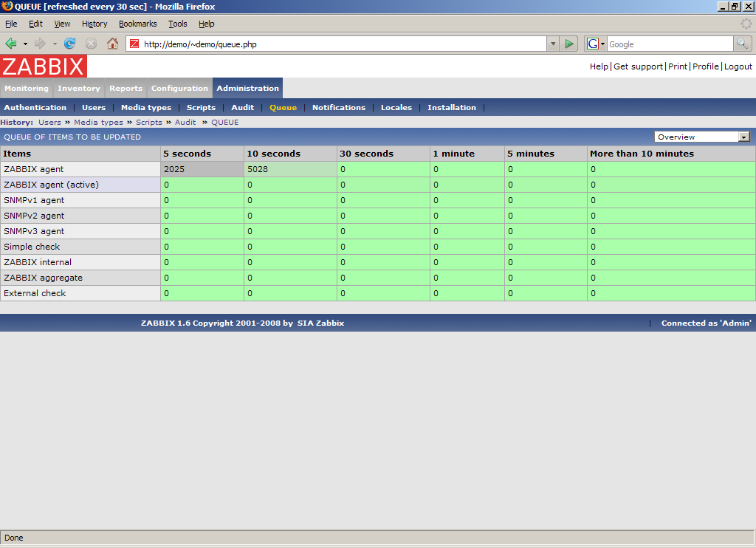Click the Print link

click(678, 66)
